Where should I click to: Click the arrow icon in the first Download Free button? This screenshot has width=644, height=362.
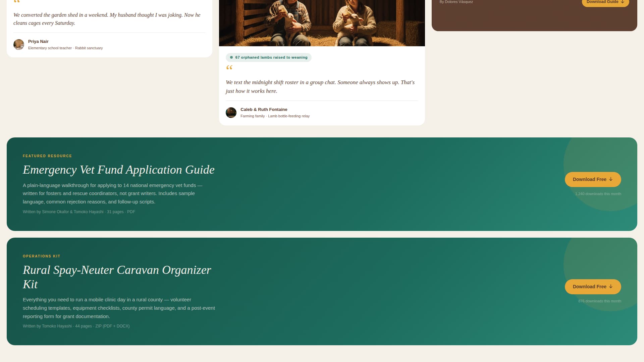coord(611,179)
